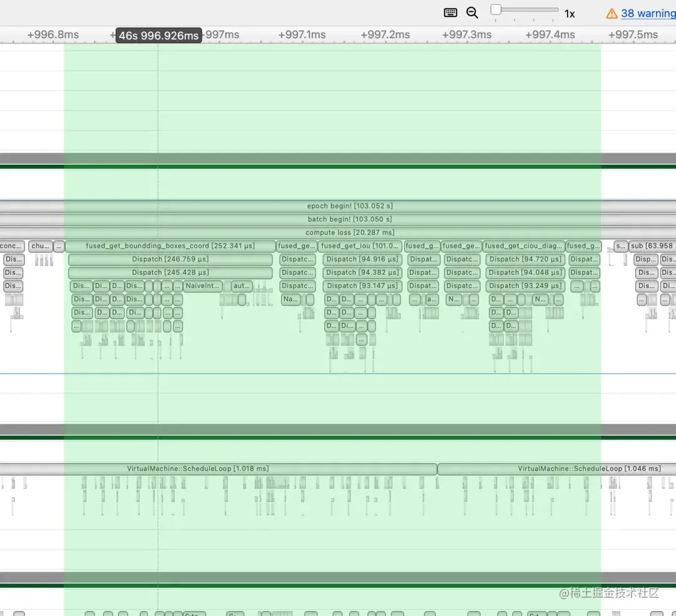The height and width of the screenshot is (616, 676).
Task: Click the 46s 996.926ms time tooltip
Action: pyautogui.click(x=158, y=36)
